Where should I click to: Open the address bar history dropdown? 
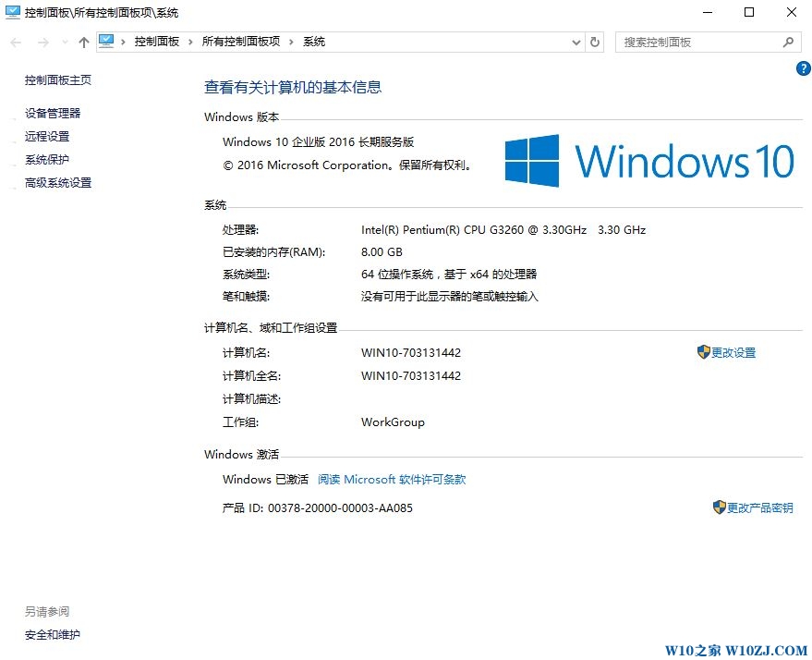pyautogui.click(x=576, y=43)
